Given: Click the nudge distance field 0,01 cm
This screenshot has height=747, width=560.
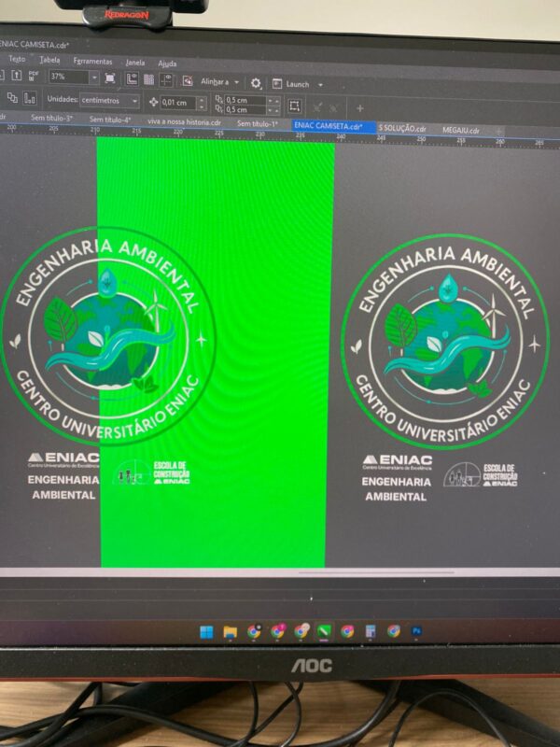Looking at the screenshot, I should [x=178, y=103].
